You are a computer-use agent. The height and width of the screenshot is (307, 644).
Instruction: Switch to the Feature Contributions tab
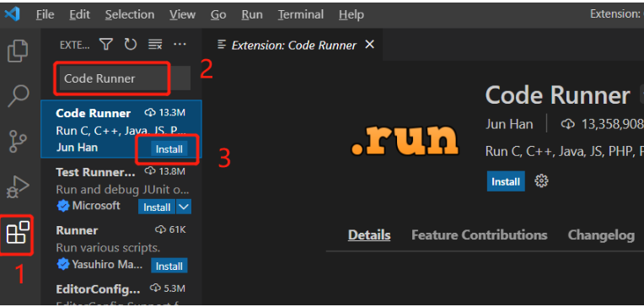480,235
